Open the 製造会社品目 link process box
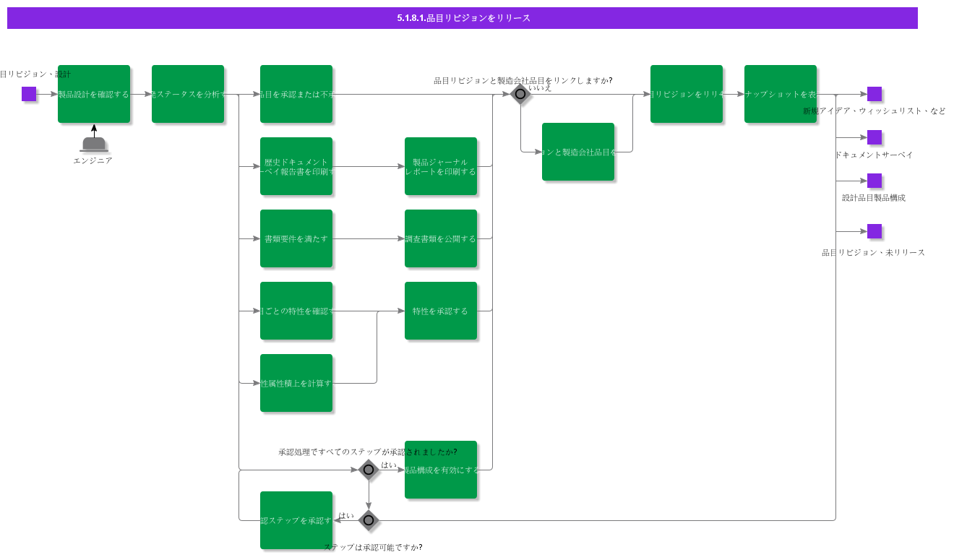The image size is (954, 560). tap(578, 152)
